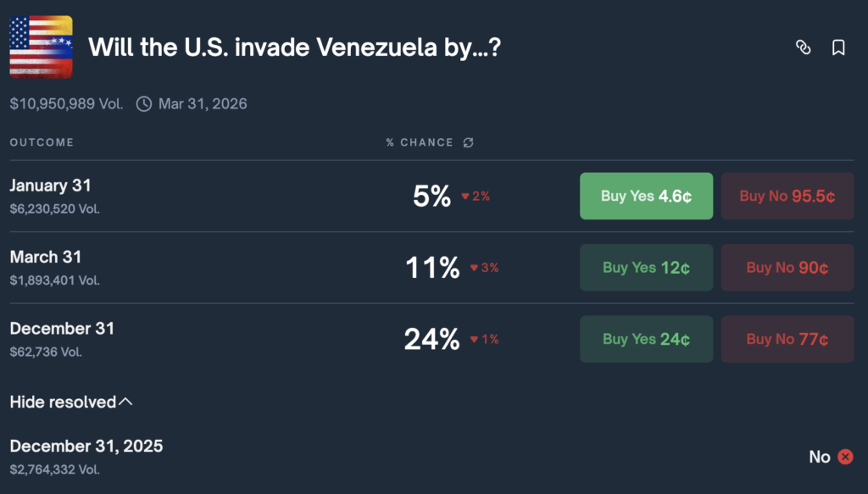Open the resolved December 31, 2025 outcome
The width and height of the screenshot is (868, 494).
pos(86,447)
